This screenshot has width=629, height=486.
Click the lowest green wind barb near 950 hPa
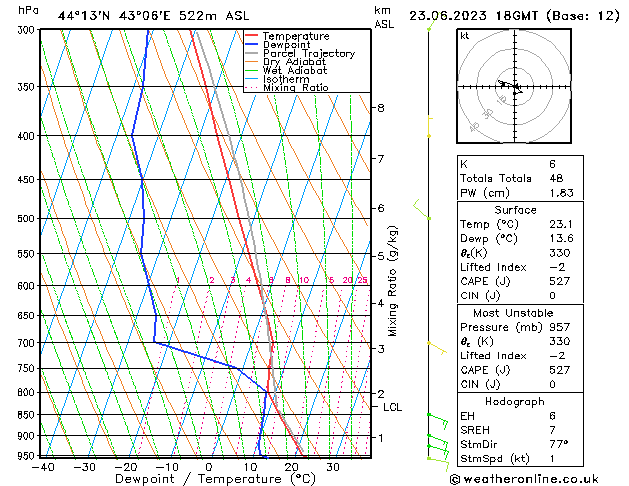coord(437,457)
